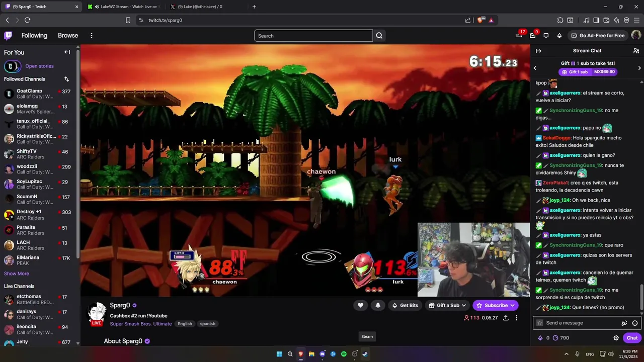644x362 pixels.
Task: Reload the current page
Action: pos(27,20)
